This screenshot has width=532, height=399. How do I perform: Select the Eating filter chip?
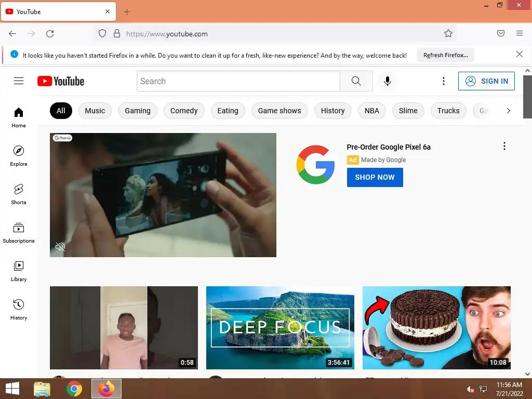coord(228,111)
